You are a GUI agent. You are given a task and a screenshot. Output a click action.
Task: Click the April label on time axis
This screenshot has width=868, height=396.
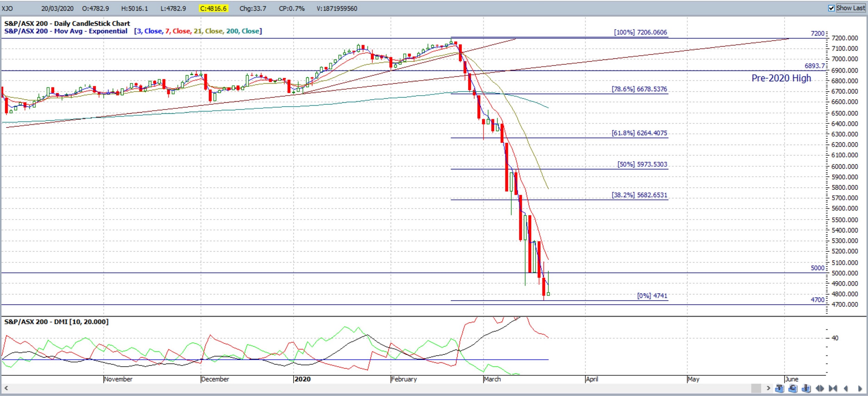(x=592, y=379)
